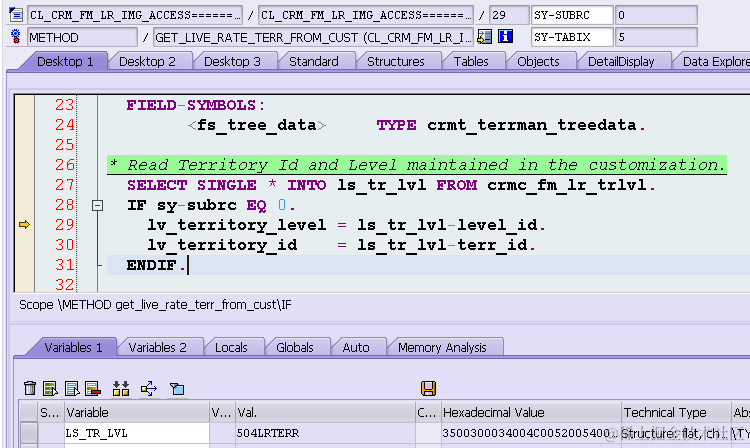
Task: Open the Locals tab
Action: (231, 348)
